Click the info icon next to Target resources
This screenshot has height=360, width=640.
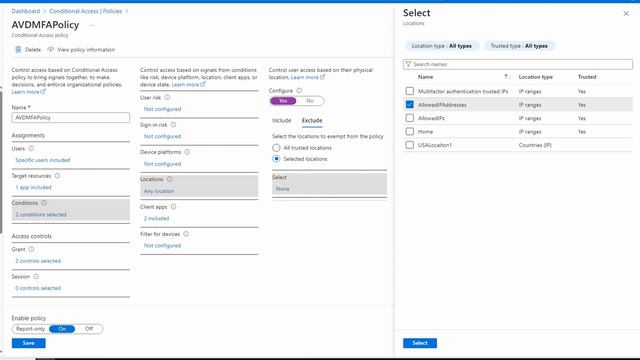tap(57, 176)
